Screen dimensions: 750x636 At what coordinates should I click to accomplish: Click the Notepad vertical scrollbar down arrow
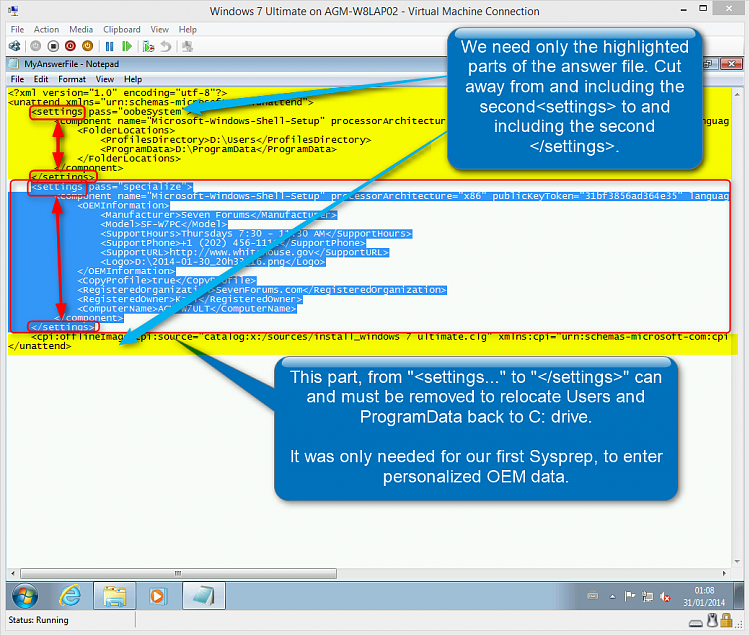click(737, 561)
